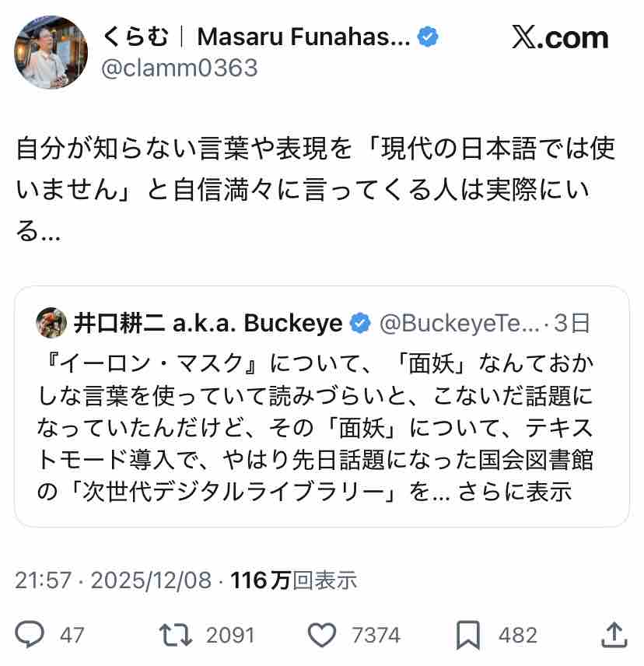Click the 2091 repost count
Viewport: 644px width, 666px height.
(x=230, y=636)
